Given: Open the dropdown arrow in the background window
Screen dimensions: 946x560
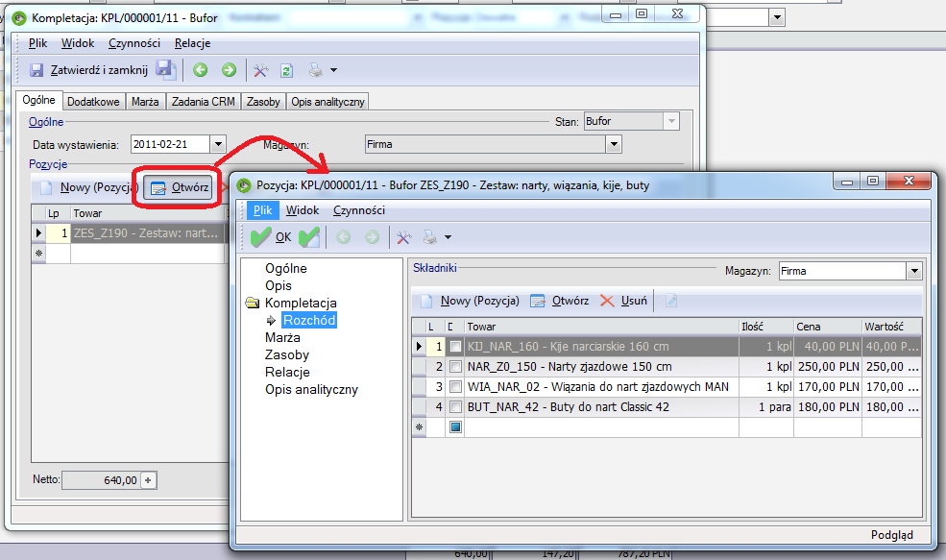Looking at the screenshot, I should tap(777, 18).
